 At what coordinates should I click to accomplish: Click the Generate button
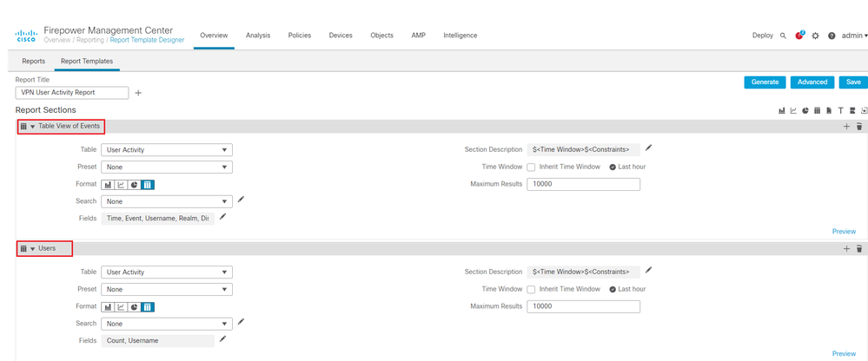765,82
